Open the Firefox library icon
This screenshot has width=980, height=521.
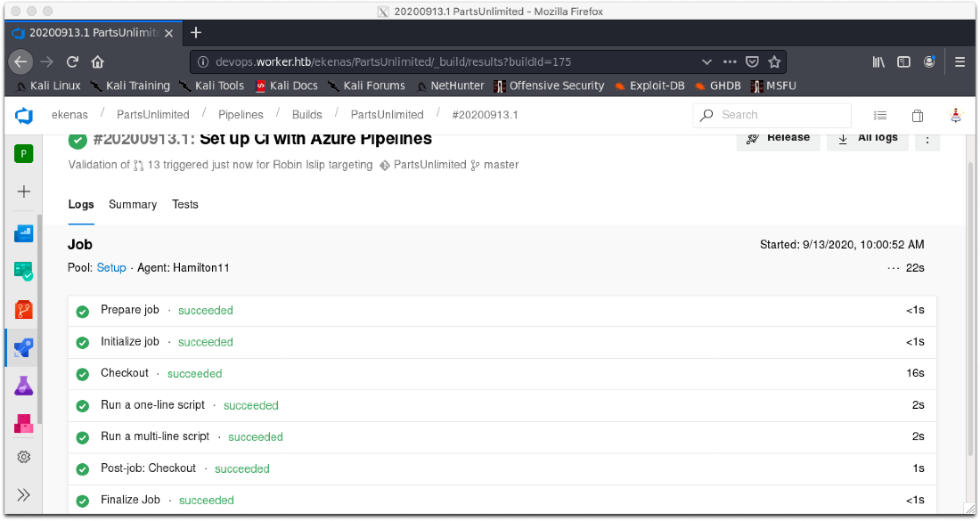pos(878,61)
